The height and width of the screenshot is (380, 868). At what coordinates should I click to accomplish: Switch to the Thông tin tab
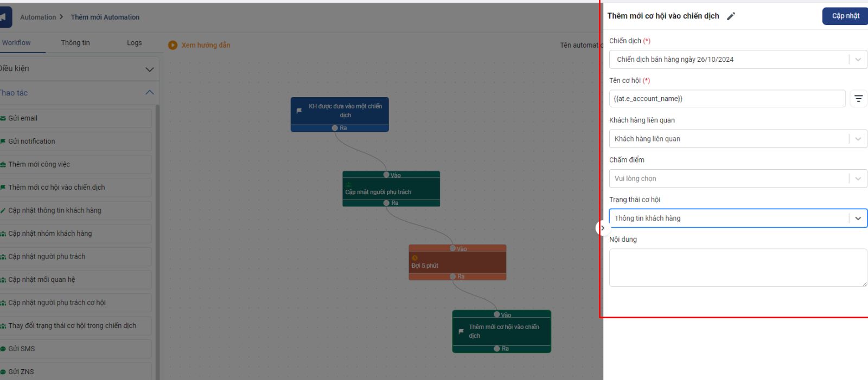75,43
